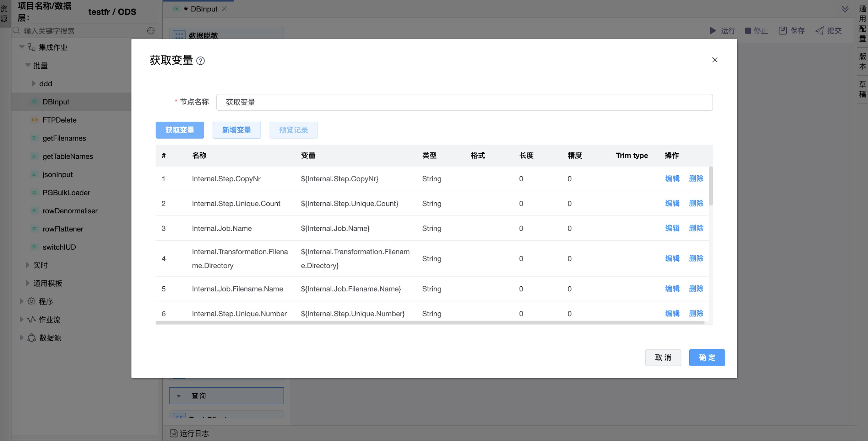
Task: Expand the 数据源 tree node
Action: [21, 338]
